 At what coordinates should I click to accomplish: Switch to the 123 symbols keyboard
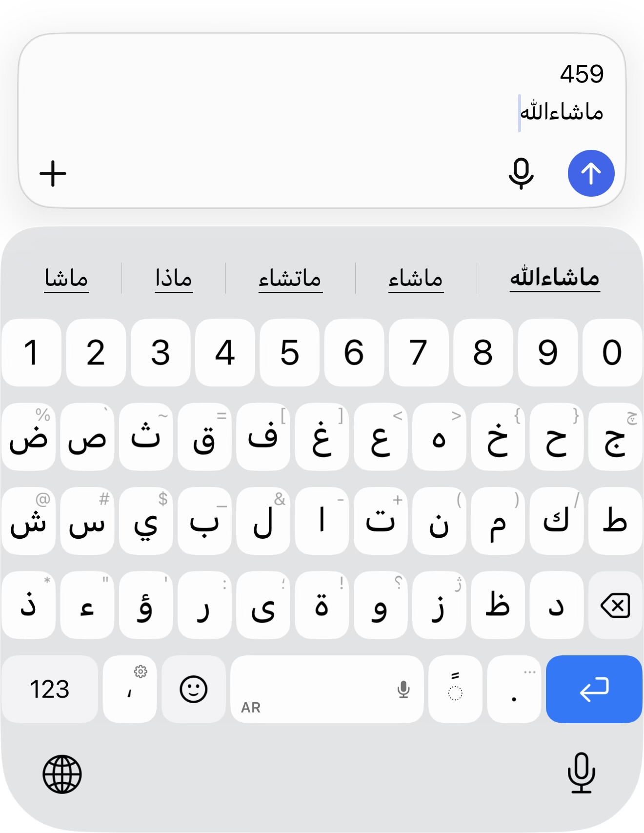[x=50, y=689]
